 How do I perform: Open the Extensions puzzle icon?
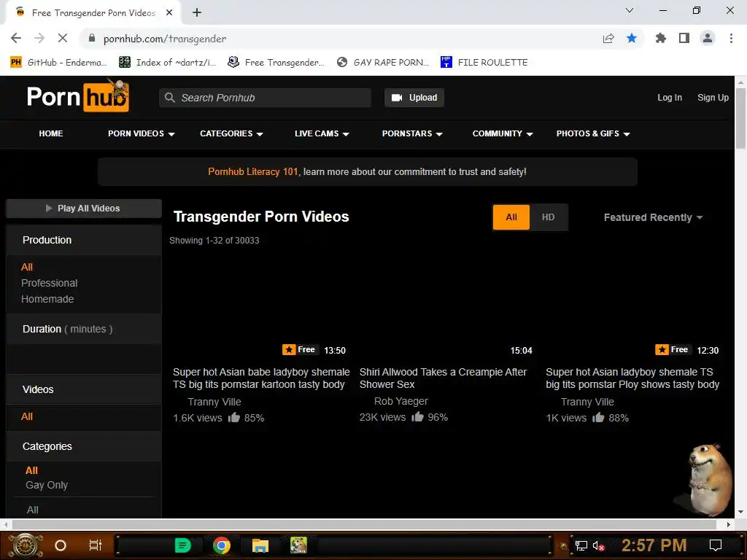(660, 38)
